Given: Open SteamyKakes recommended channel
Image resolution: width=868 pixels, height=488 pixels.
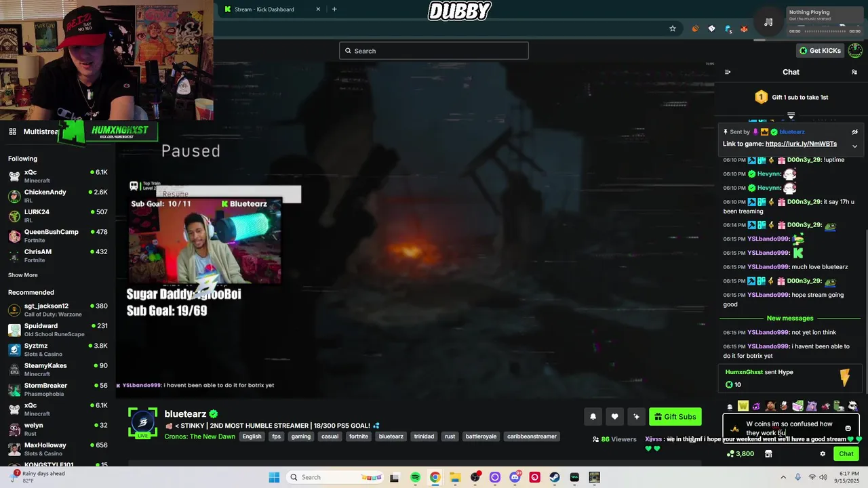Looking at the screenshot, I should [58, 369].
